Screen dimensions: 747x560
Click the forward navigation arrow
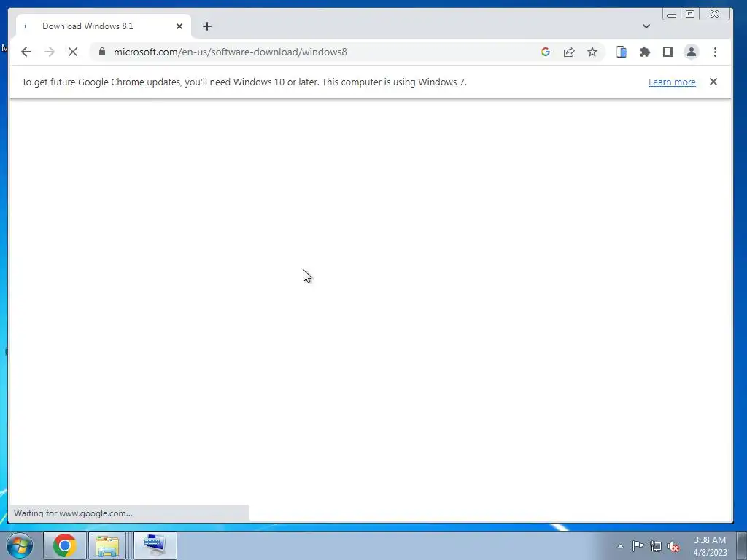[50, 52]
